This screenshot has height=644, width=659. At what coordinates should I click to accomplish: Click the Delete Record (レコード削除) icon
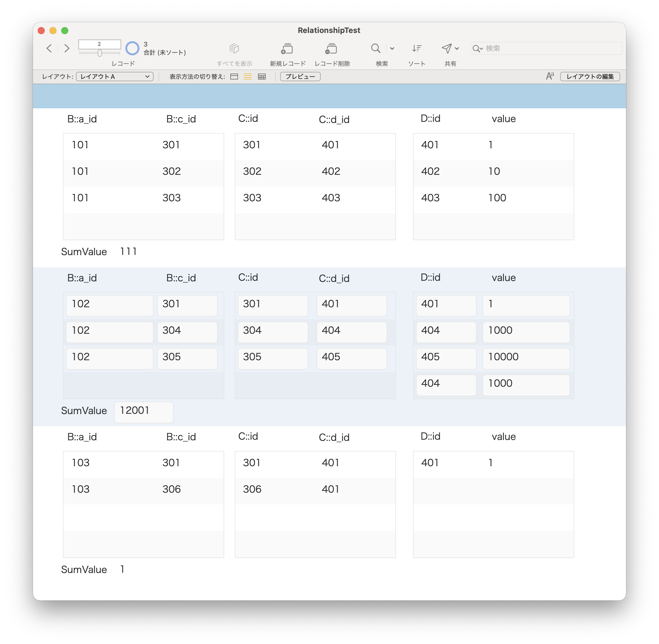point(331,49)
